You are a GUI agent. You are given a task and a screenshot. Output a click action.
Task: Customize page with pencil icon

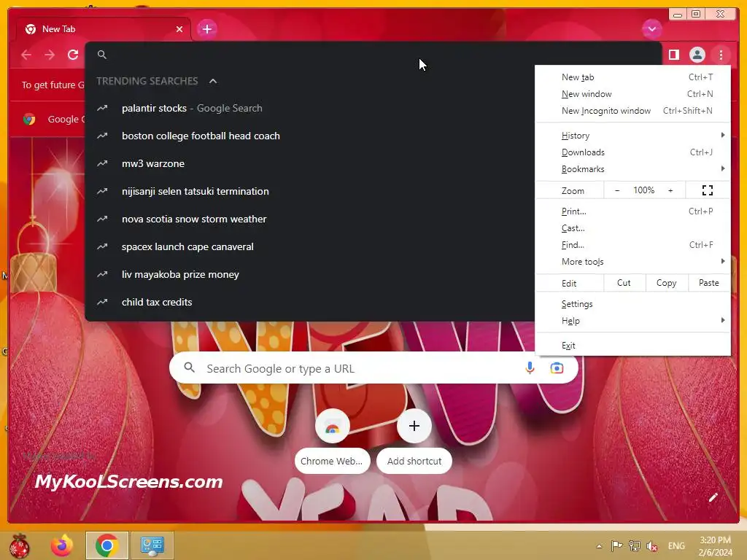[713, 497]
